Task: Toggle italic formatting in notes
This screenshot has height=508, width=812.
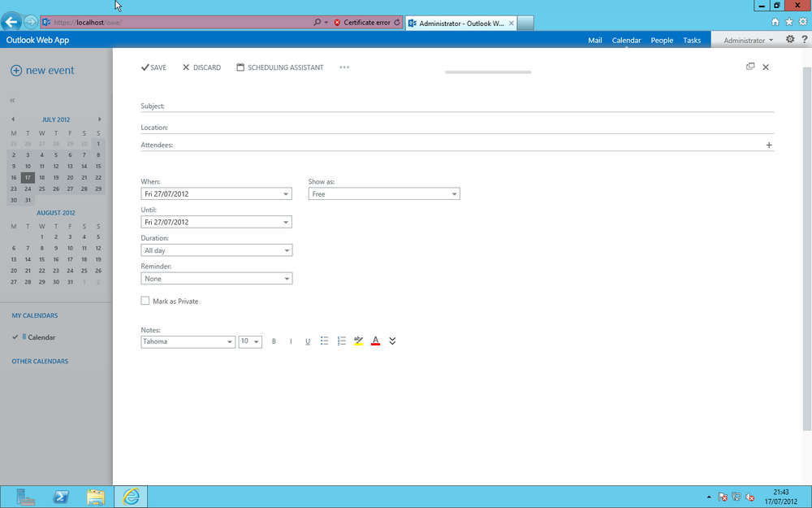Action: pos(291,341)
